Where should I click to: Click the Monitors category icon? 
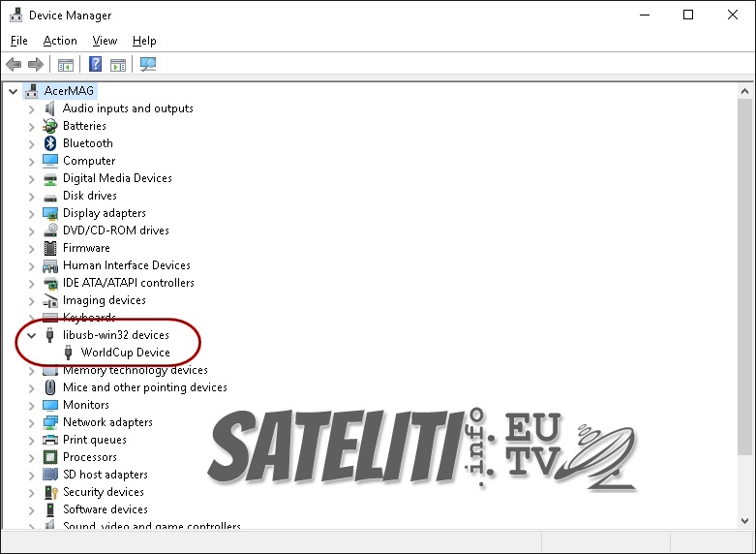coord(50,405)
